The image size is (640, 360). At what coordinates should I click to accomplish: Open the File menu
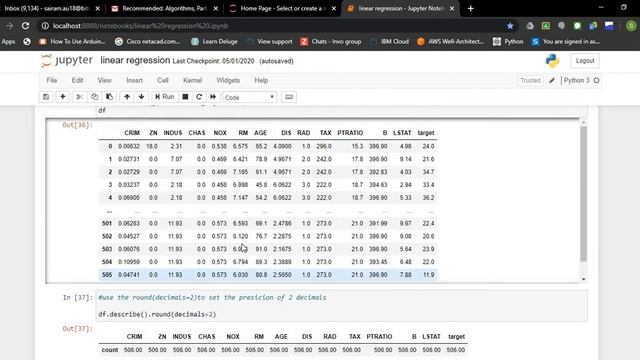52,80
